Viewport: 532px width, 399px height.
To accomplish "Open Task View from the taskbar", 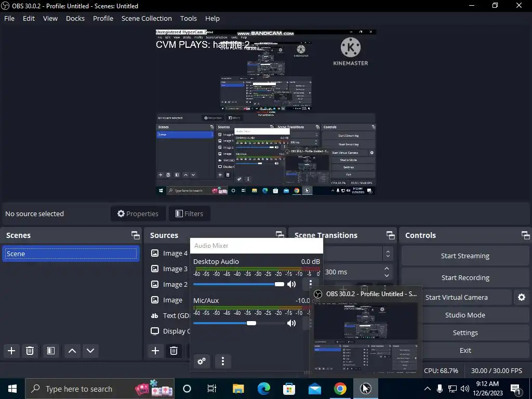I will pos(212,389).
